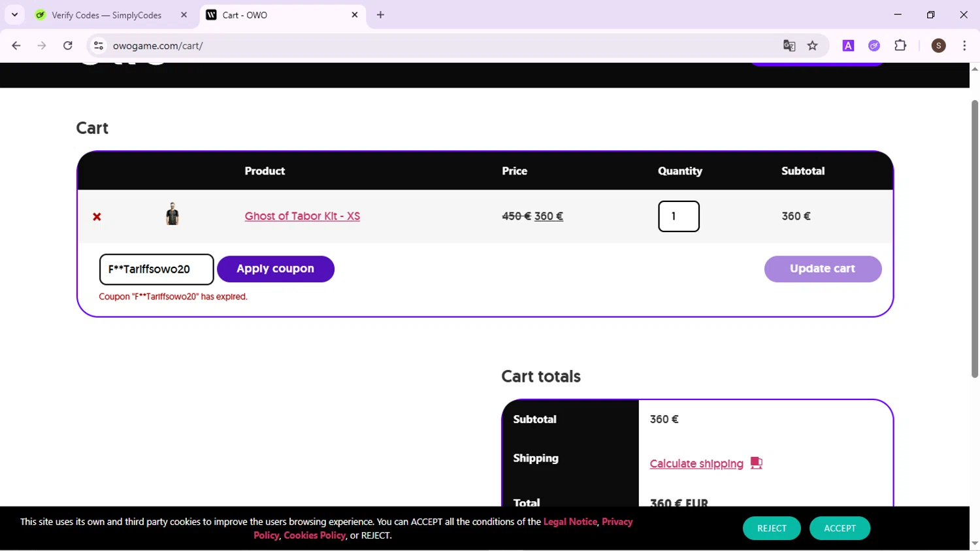Viewport: 980px width, 551px height.
Task: Click the Price column header
Action: (x=515, y=171)
